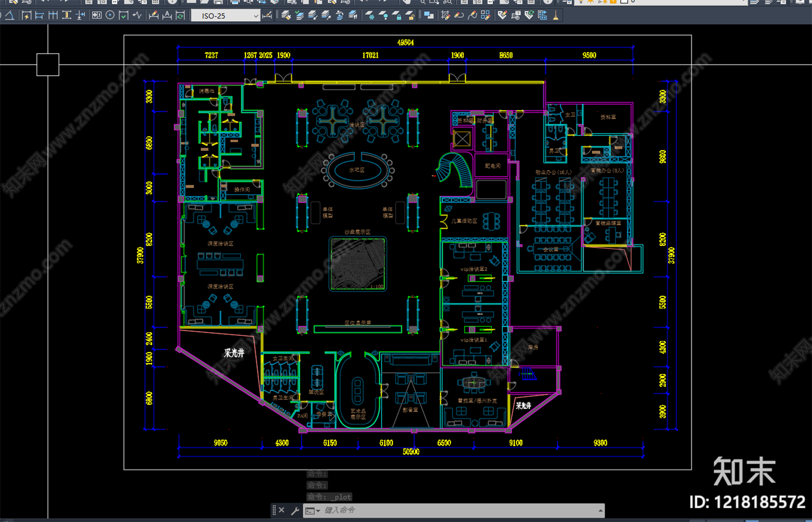Select the Dimension Break tool
Image resolution: width=812 pixels, height=522 pixels.
(80, 15)
